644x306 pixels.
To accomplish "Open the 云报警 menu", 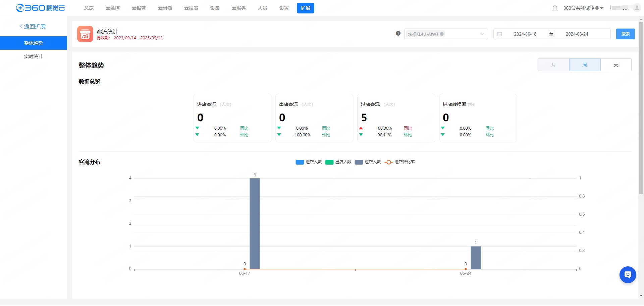I will click(x=139, y=8).
